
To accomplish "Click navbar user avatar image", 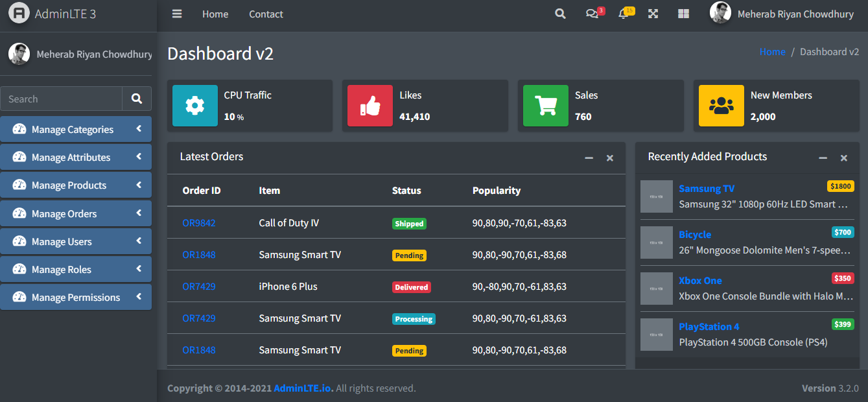I will point(720,13).
